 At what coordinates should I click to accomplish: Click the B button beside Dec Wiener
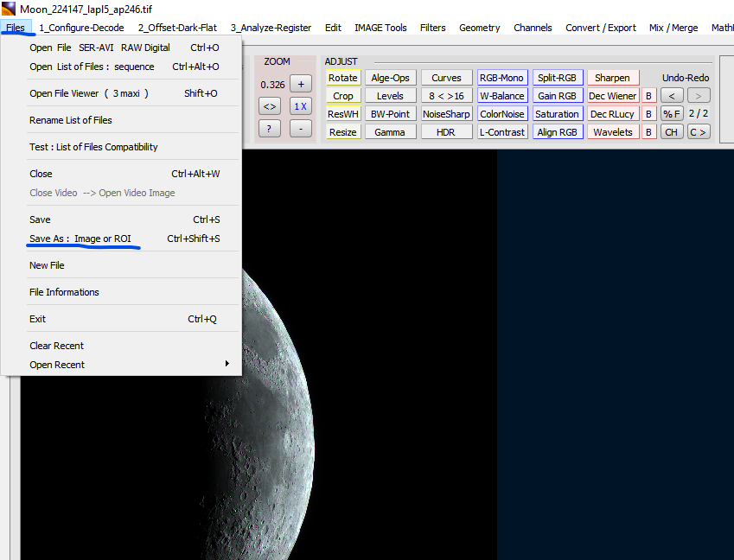click(648, 96)
